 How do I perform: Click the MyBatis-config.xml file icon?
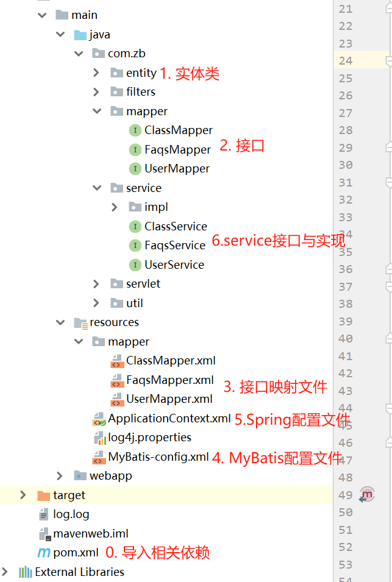(x=99, y=457)
